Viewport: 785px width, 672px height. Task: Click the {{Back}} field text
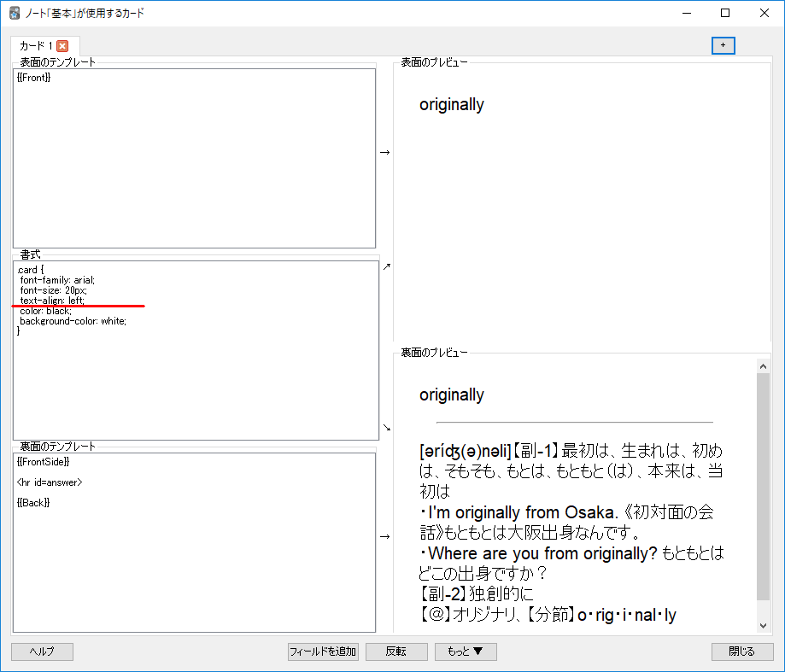tap(33, 503)
